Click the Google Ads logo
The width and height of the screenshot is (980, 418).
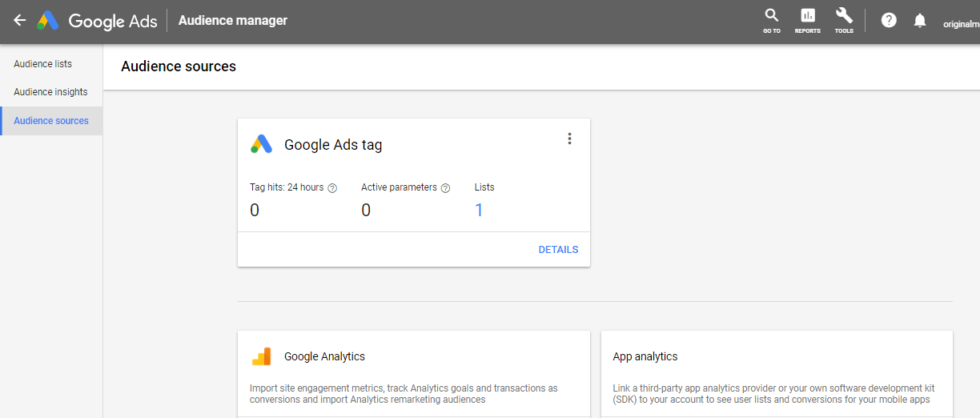pos(97,21)
